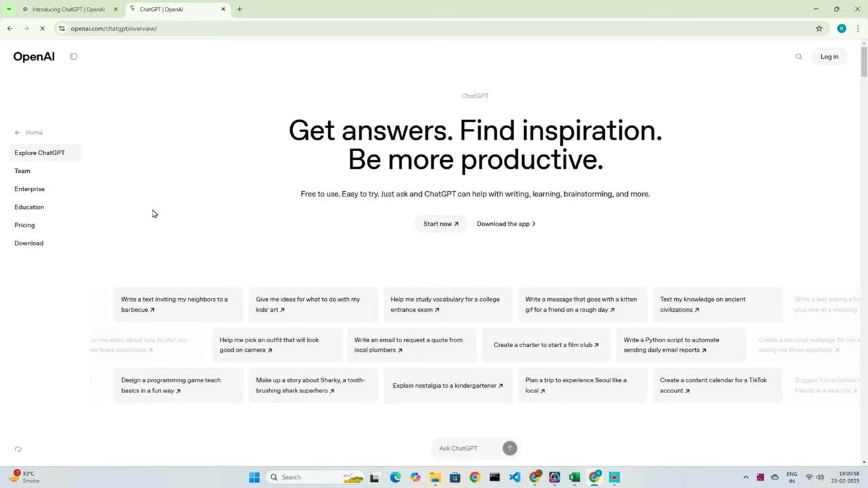Bookmark this page with the star icon

coord(818,28)
